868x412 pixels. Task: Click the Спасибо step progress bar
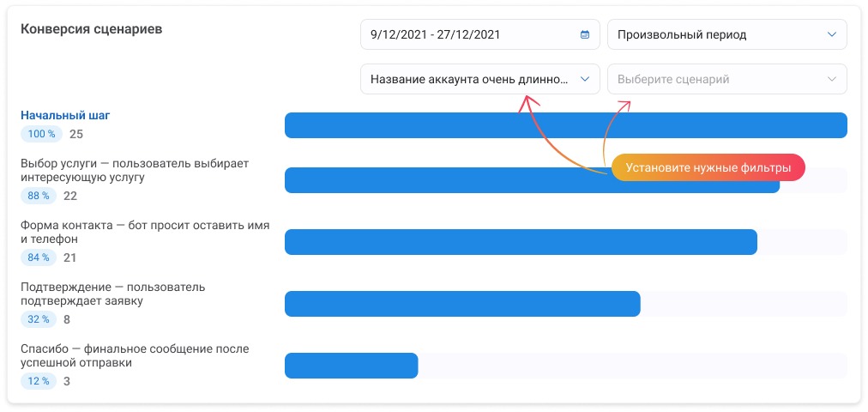point(351,366)
